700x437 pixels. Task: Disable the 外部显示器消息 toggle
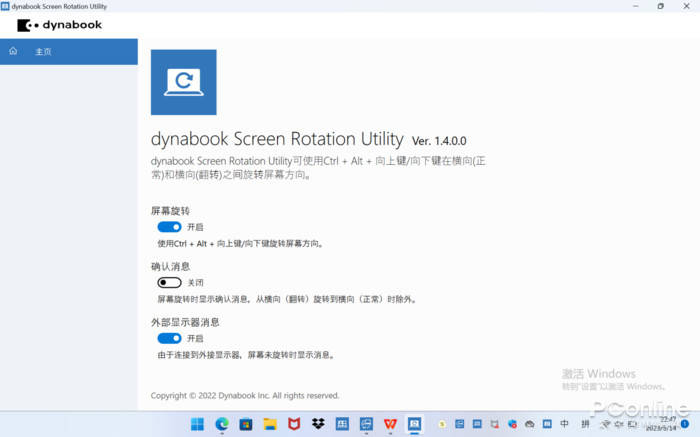(x=169, y=339)
